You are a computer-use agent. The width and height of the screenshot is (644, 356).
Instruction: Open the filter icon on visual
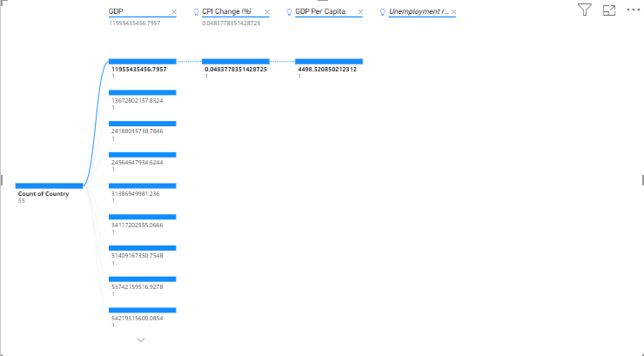click(x=585, y=10)
